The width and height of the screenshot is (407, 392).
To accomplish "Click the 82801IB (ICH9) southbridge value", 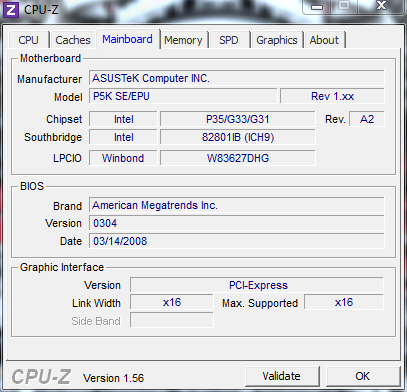I will (x=238, y=137).
